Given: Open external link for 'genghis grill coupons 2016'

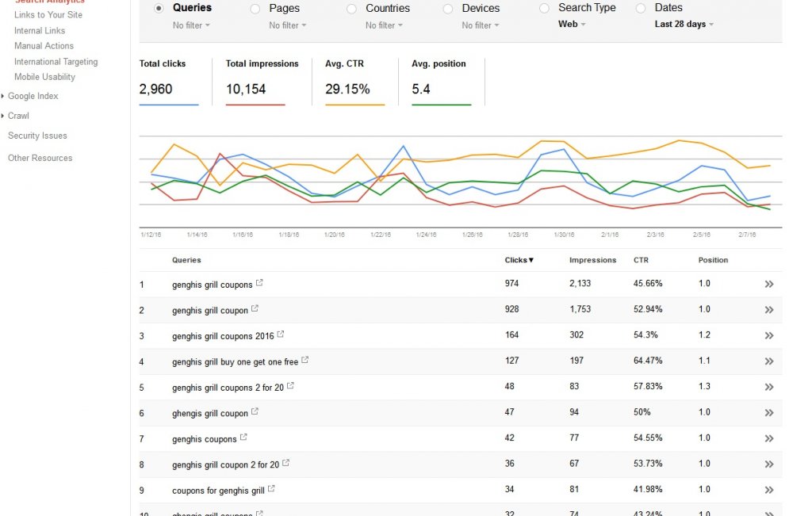Looking at the screenshot, I should [281, 334].
